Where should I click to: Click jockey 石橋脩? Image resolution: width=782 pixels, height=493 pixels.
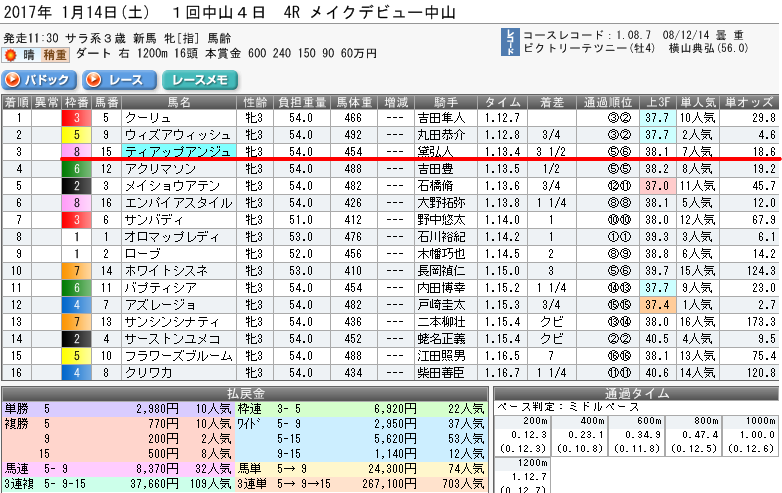click(x=435, y=186)
